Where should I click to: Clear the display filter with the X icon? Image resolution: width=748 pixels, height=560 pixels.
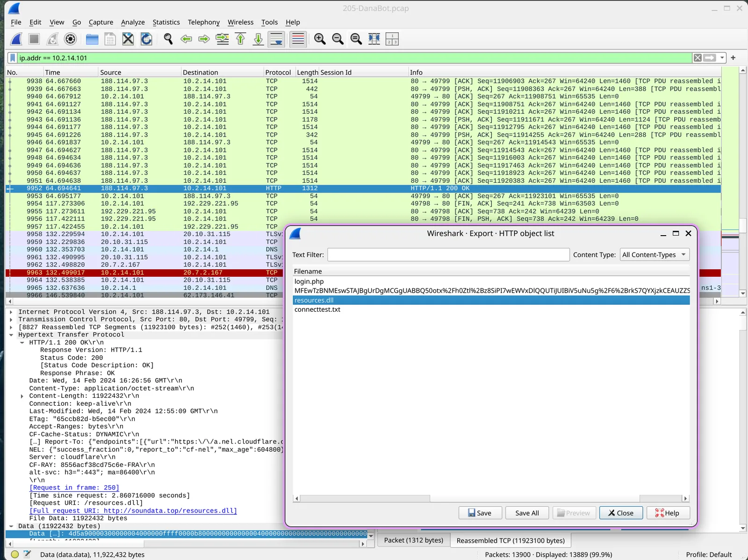pyautogui.click(x=698, y=58)
